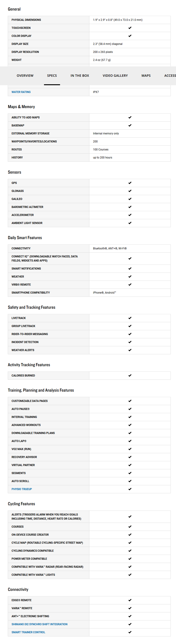The width and height of the screenshot is (176, 644).
Task: Click the Color Display checkmark icon
Action: [x=130, y=36]
